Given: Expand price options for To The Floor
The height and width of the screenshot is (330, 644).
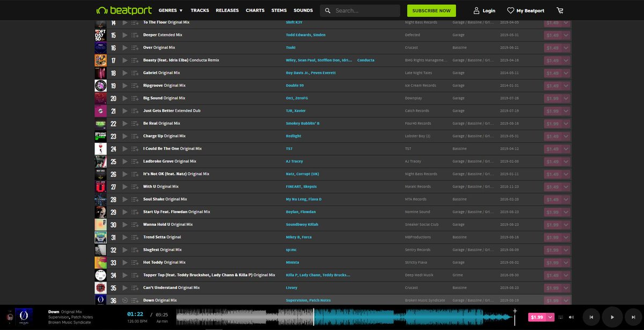Looking at the screenshot, I should tap(566, 23).
